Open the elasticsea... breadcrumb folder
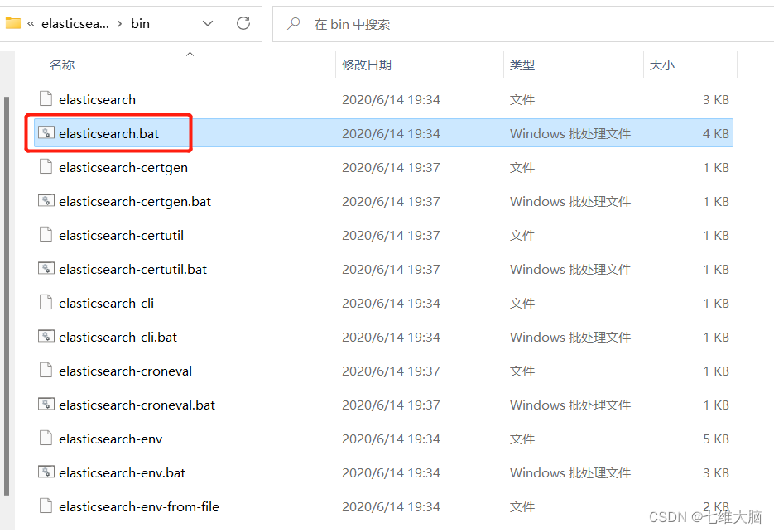 [75, 24]
